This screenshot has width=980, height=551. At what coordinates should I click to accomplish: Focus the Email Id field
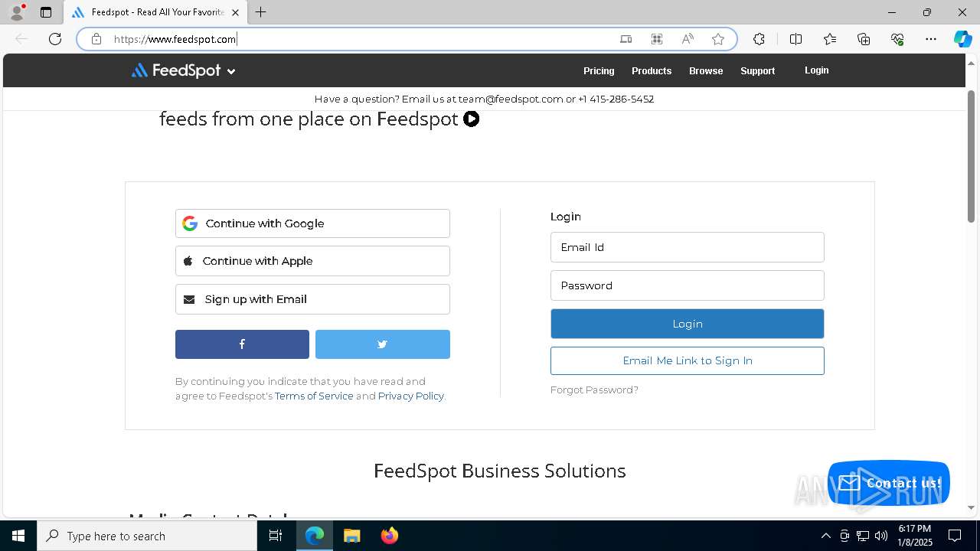[x=688, y=247]
